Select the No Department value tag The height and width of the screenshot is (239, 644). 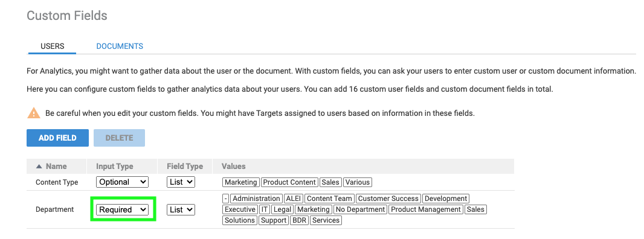[x=360, y=209]
